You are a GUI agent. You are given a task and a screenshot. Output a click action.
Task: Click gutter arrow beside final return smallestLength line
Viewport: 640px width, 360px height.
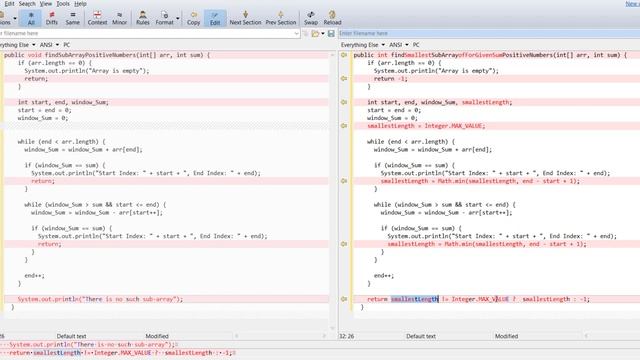(x=344, y=299)
